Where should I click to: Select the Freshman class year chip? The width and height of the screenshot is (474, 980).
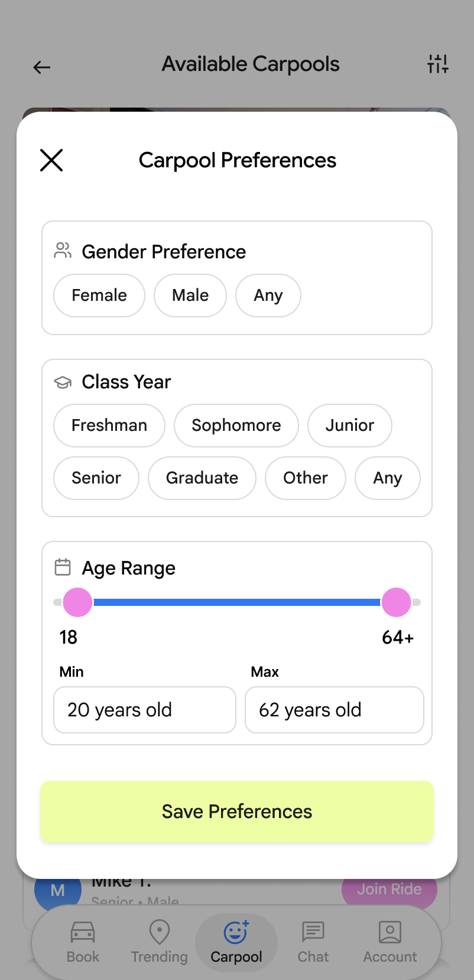pyautogui.click(x=109, y=426)
